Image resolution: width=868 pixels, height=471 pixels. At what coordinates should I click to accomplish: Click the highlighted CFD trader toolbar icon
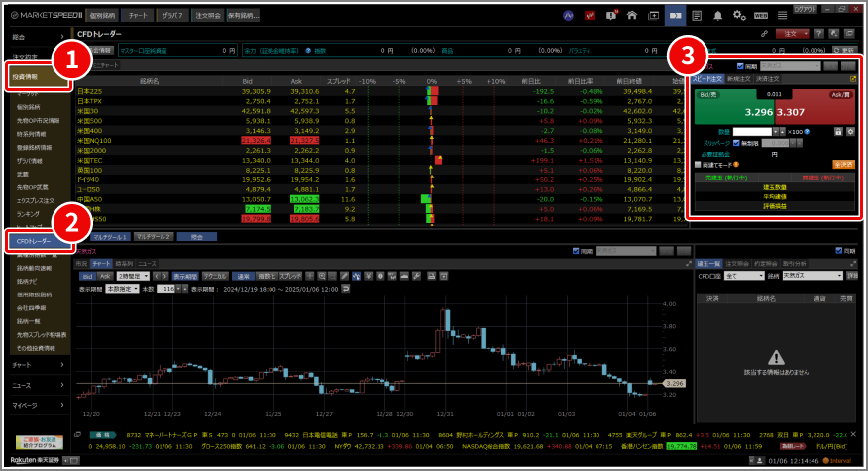tap(676, 16)
